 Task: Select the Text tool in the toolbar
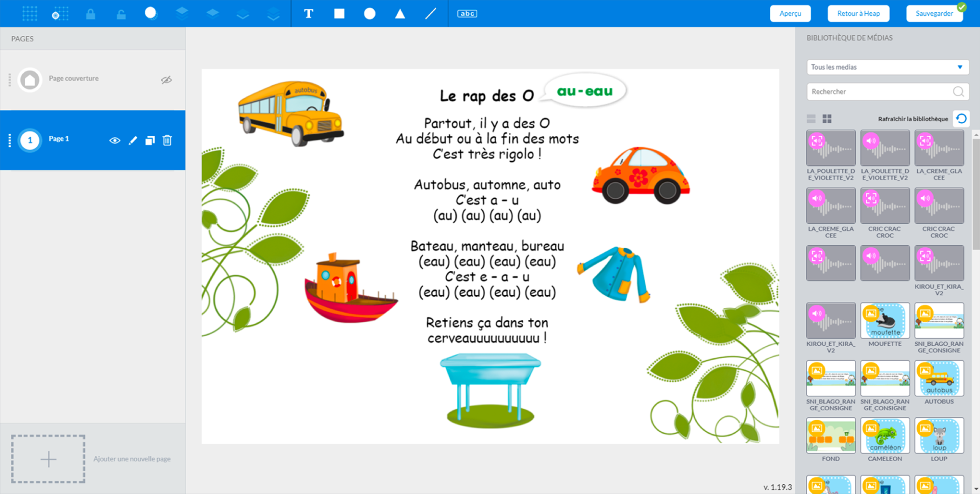(308, 14)
